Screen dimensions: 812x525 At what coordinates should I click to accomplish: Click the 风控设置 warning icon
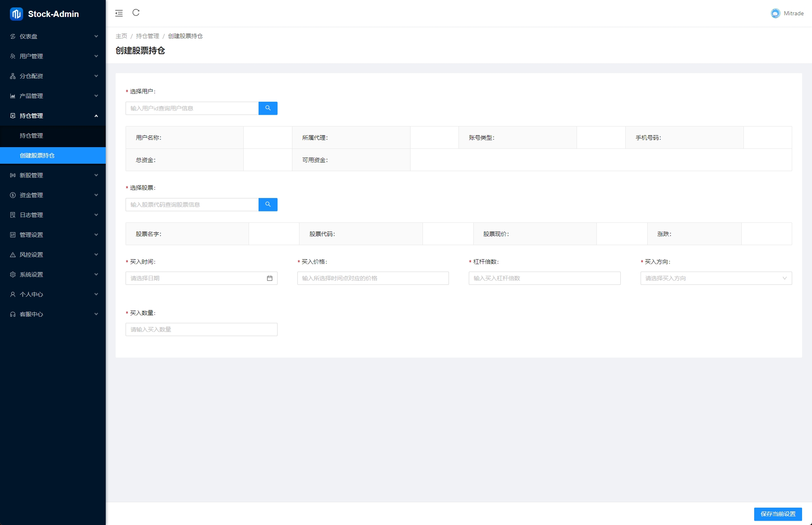click(x=13, y=255)
